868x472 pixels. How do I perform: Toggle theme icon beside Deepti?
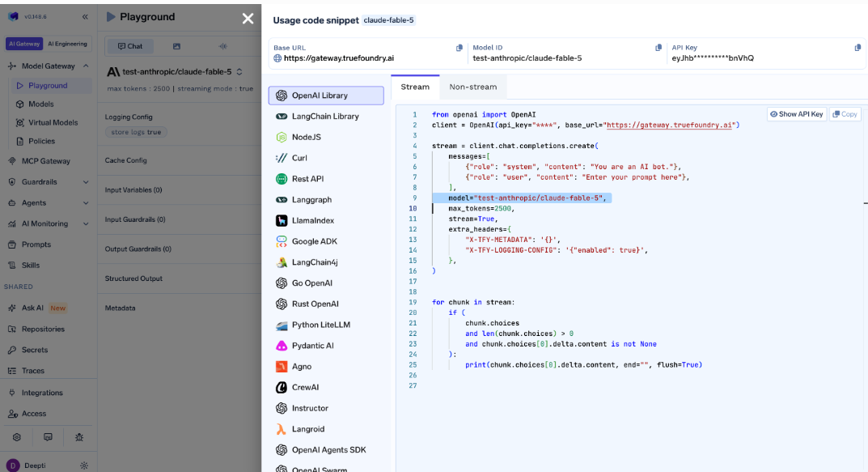pyautogui.click(x=84, y=466)
